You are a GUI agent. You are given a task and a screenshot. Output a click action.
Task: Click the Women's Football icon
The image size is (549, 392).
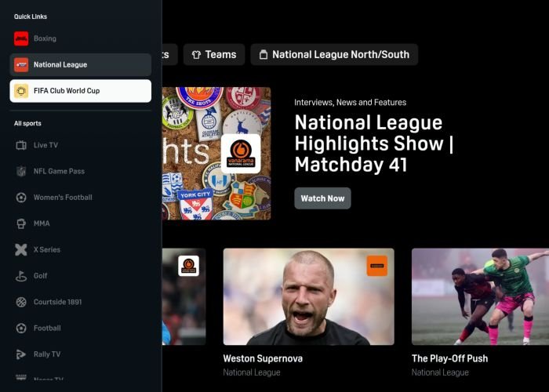[x=21, y=198]
